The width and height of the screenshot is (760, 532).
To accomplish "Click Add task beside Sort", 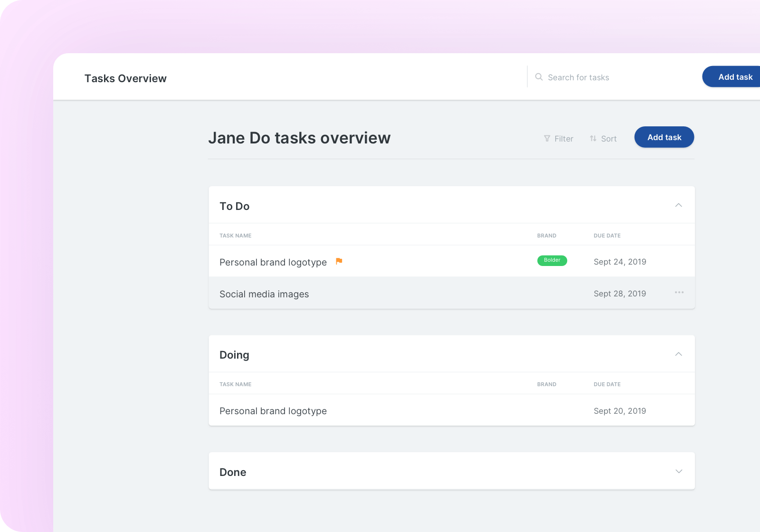I will tap(664, 137).
